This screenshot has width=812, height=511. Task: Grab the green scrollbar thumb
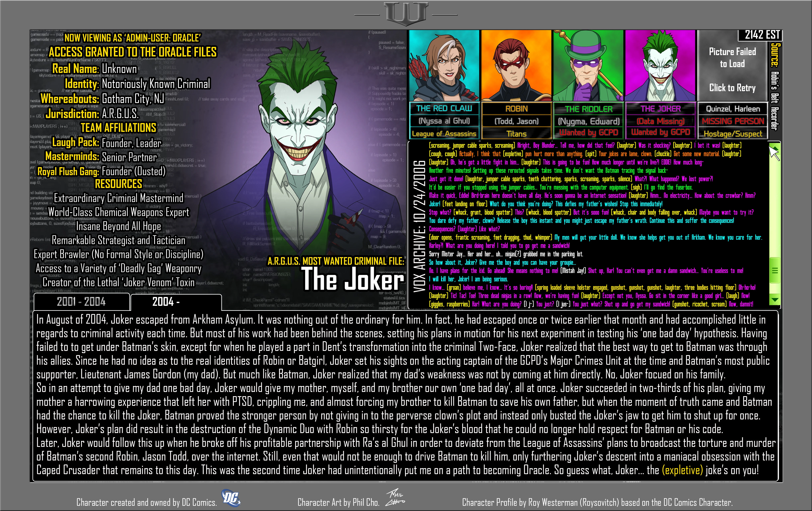tap(775, 270)
